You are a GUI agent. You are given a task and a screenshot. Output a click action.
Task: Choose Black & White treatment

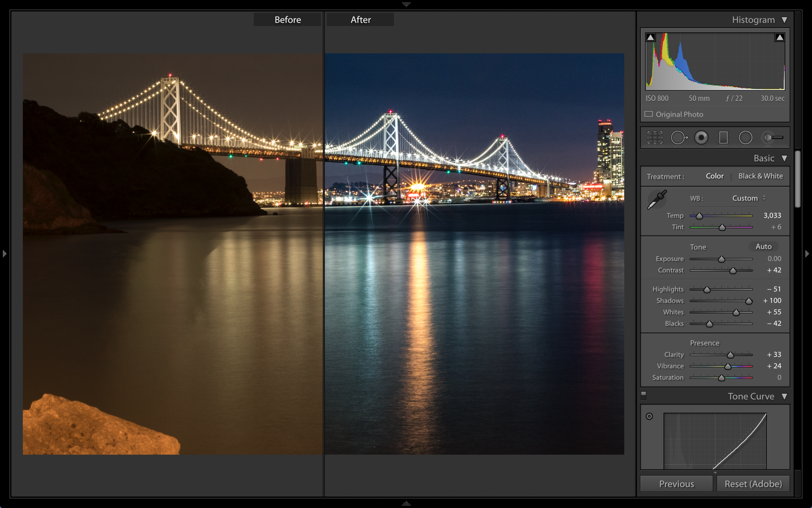(x=760, y=176)
